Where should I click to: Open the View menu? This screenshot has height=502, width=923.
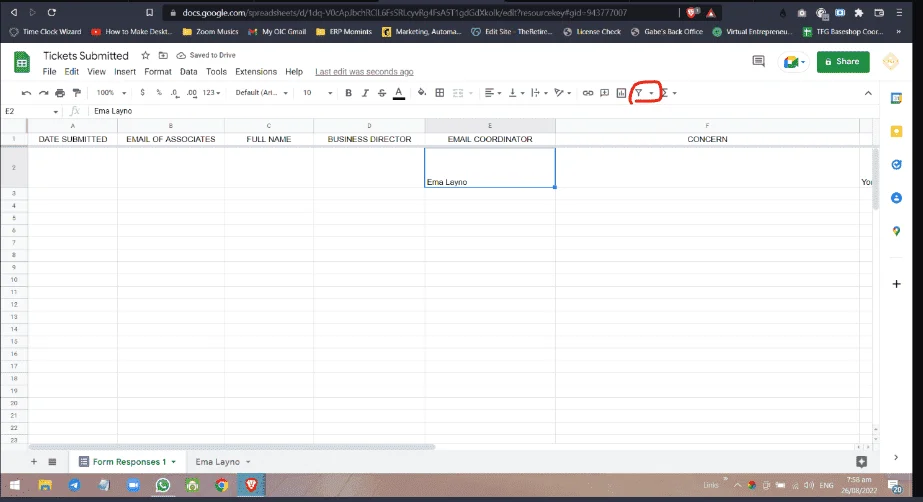click(x=97, y=72)
